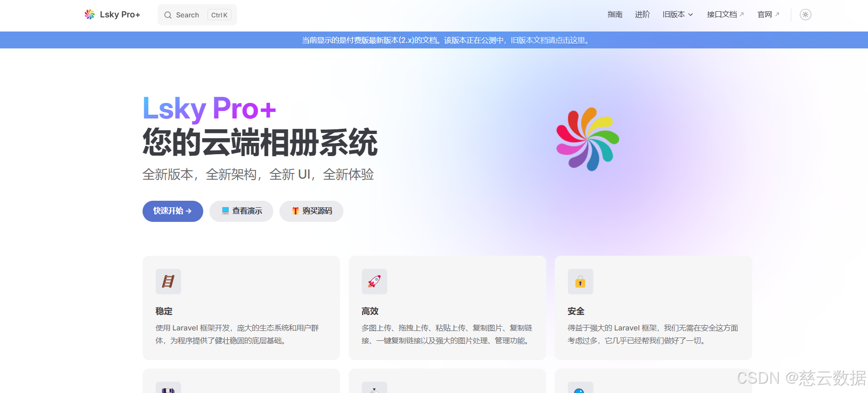The image size is (868, 393).
Task: Click the ladder icon on 稳定 card
Action: (168, 282)
